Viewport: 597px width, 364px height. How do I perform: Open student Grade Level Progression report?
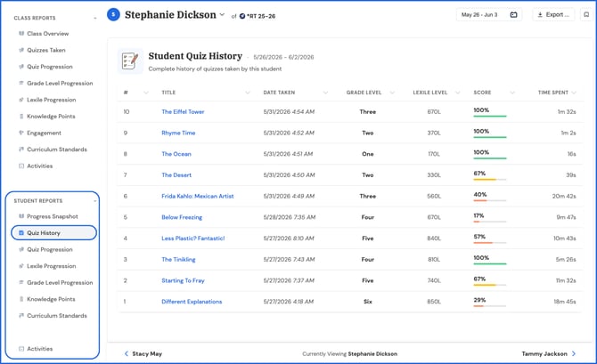[x=60, y=283]
